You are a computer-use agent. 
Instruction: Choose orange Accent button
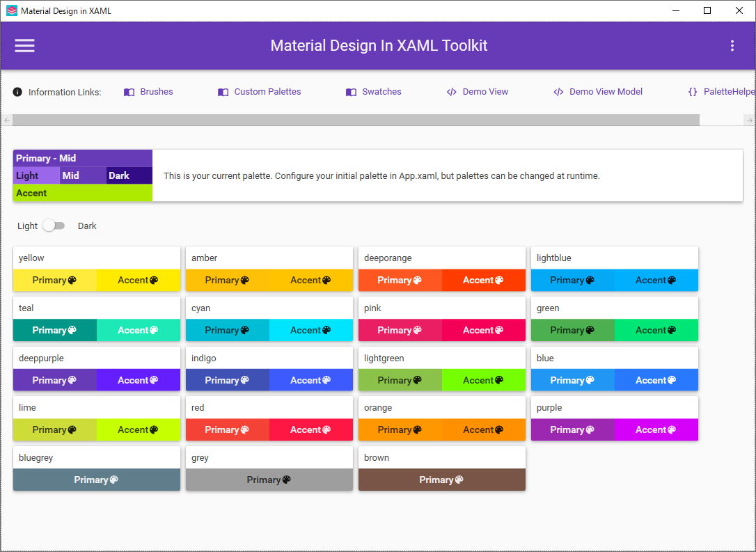click(x=484, y=429)
